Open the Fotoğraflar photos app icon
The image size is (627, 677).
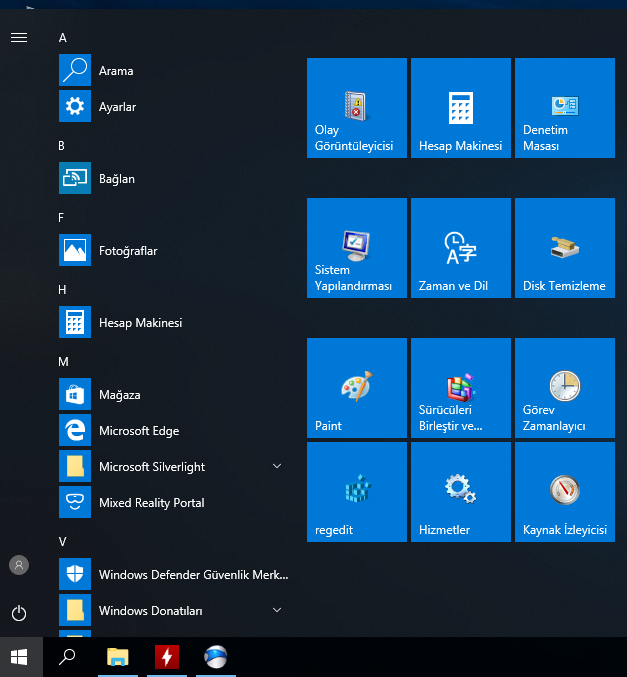75,250
